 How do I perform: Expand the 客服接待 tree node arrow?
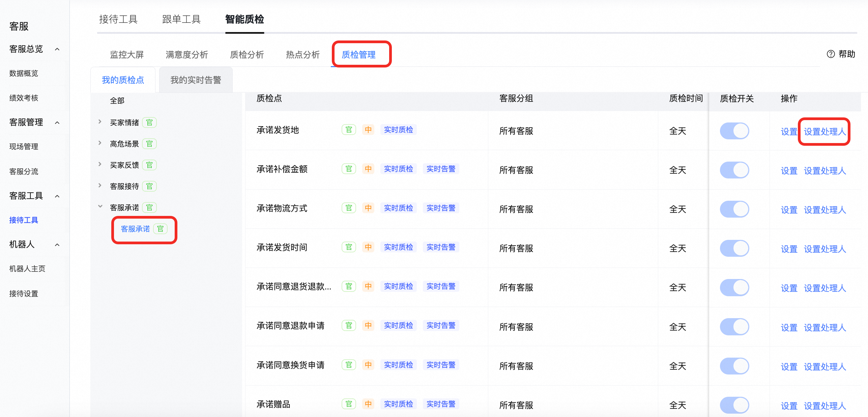point(100,186)
